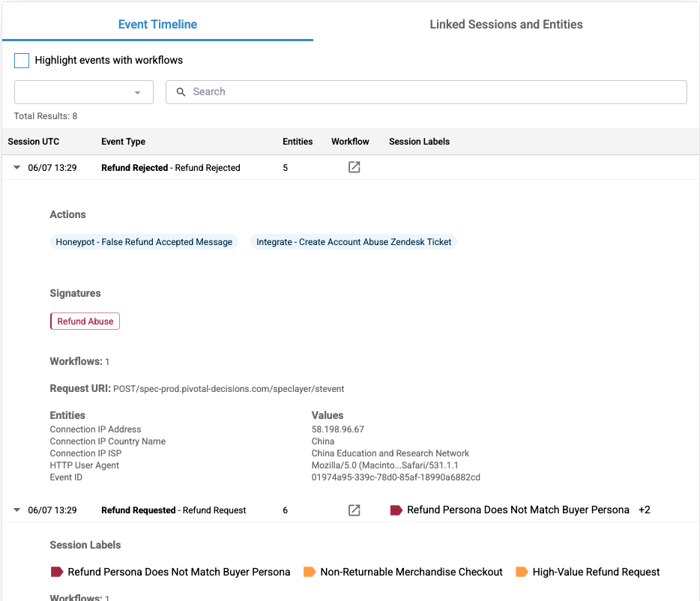This screenshot has width=700, height=601.
Task: Collapse the Refund Requested event row
Action: tap(16, 510)
